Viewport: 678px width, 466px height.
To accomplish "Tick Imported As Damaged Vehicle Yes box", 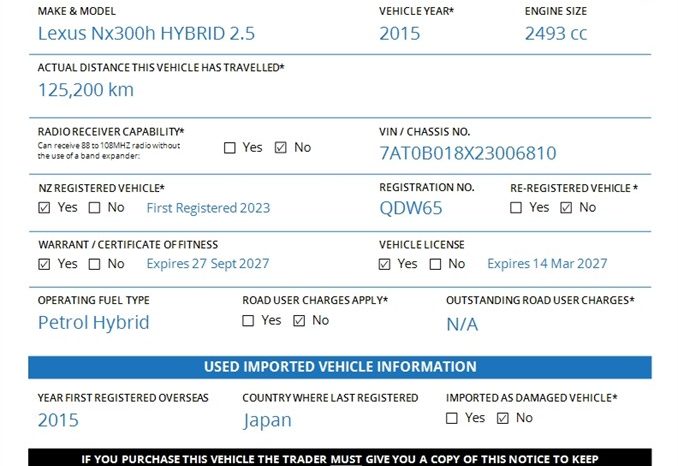I will (451, 418).
